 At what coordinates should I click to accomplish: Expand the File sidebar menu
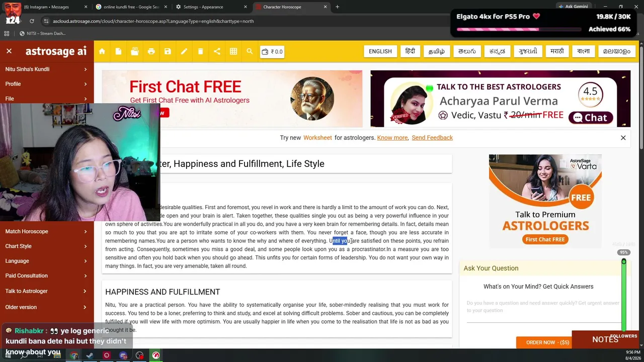pyautogui.click(x=47, y=99)
